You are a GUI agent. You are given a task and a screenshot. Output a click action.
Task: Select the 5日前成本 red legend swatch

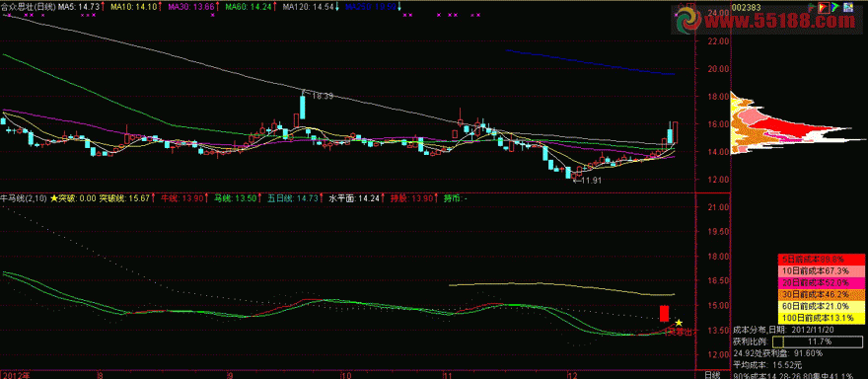[823, 259]
